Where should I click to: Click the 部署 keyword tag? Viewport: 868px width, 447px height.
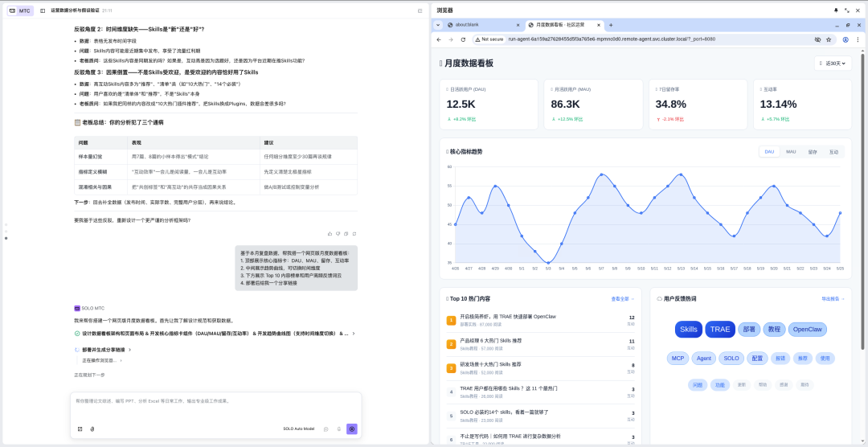pos(749,329)
